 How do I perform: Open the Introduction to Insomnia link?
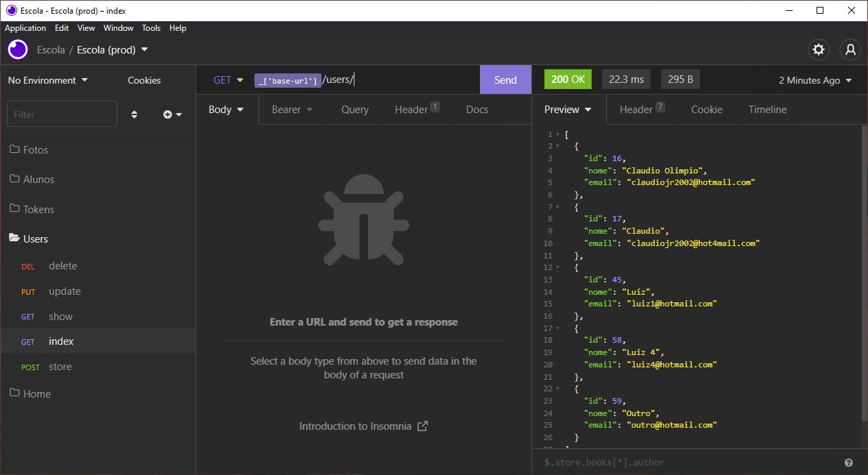pyautogui.click(x=363, y=426)
